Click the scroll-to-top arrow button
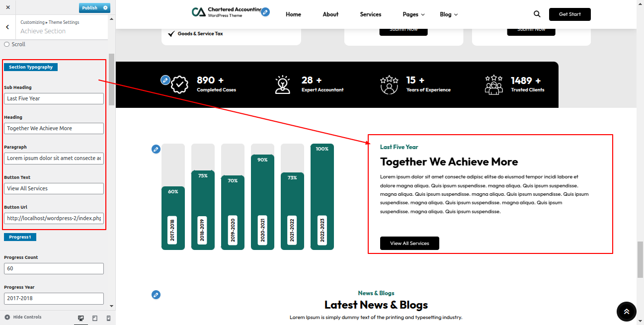Image resolution: width=644 pixels, height=325 pixels. [x=626, y=312]
